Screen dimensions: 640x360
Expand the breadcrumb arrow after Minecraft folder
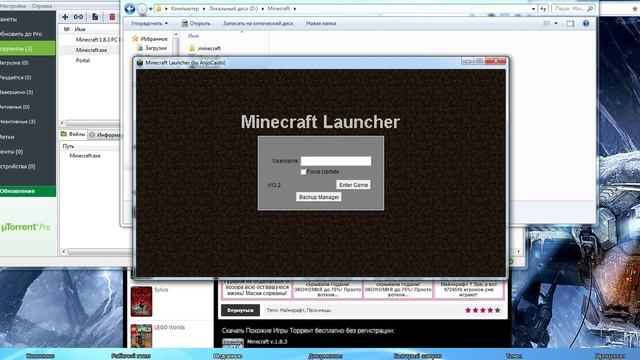(x=295, y=9)
